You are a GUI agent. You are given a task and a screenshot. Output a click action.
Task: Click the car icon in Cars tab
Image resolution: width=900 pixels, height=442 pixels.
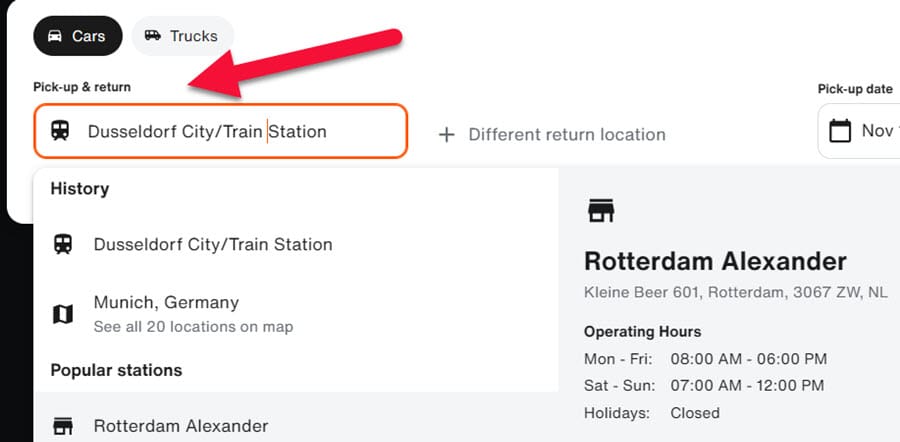click(x=54, y=36)
